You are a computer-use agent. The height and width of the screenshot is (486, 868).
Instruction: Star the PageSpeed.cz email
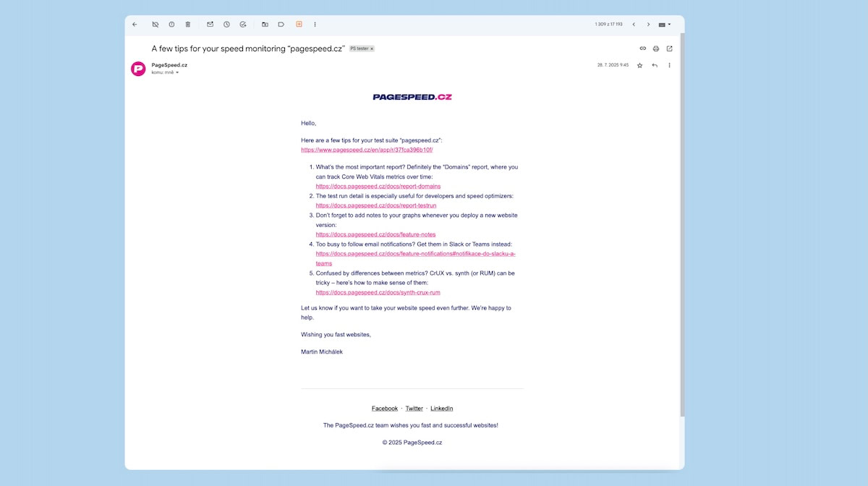click(x=639, y=65)
